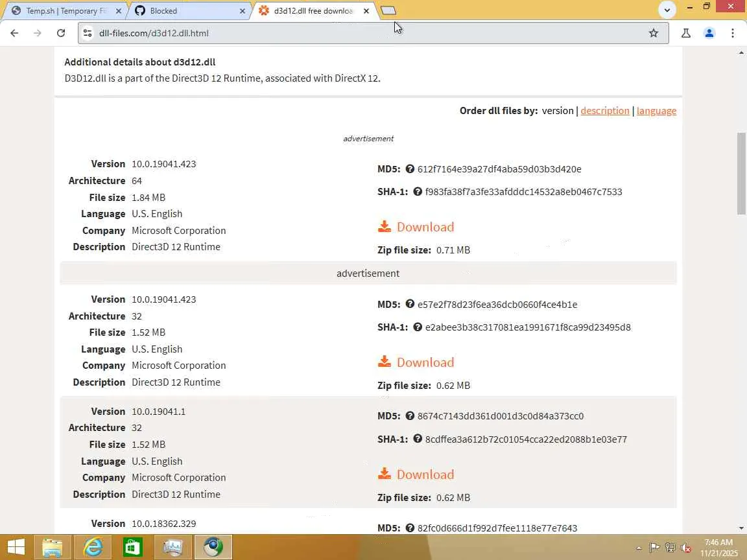Open Windows Store from the taskbar
Image resolution: width=747 pixels, height=560 pixels.
click(x=132, y=547)
